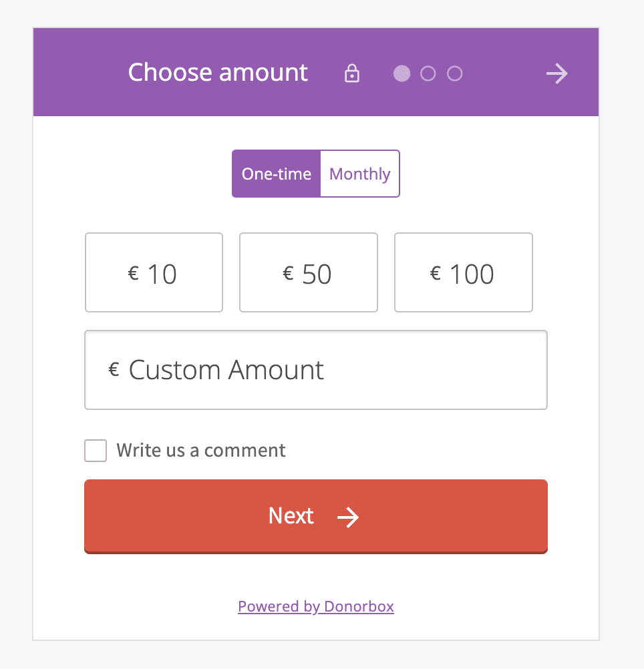Choose the € 50 donation amount

click(x=309, y=272)
